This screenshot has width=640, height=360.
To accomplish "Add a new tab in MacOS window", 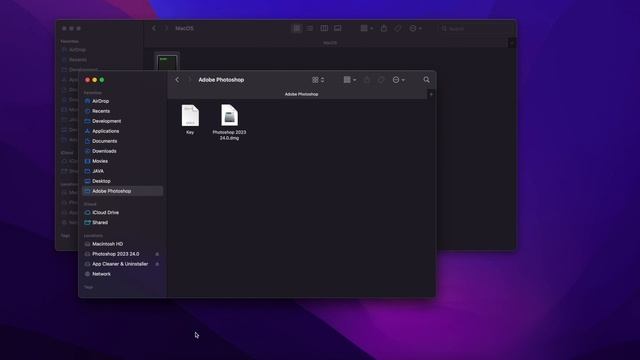I will (512, 43).
